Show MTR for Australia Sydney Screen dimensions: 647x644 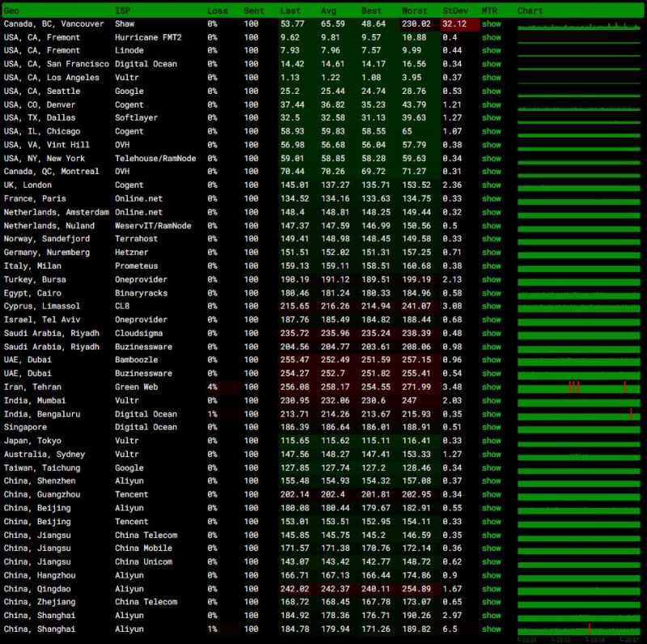click(491, 454)
